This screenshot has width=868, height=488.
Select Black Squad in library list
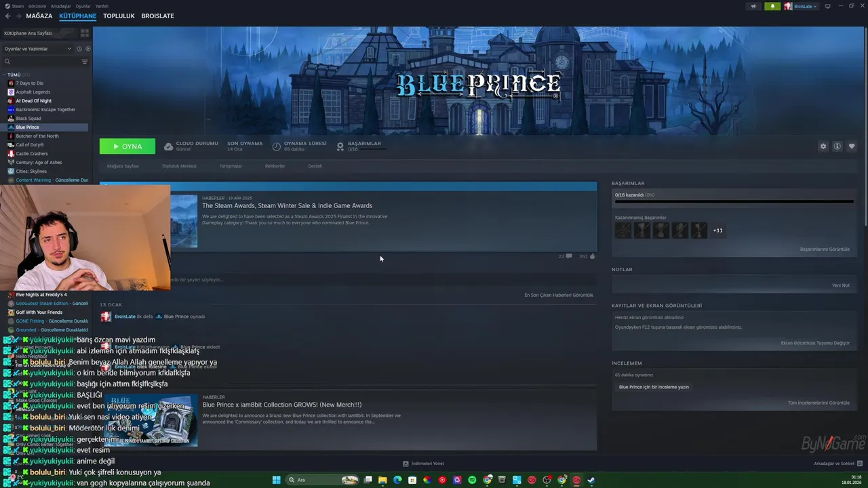28,119
